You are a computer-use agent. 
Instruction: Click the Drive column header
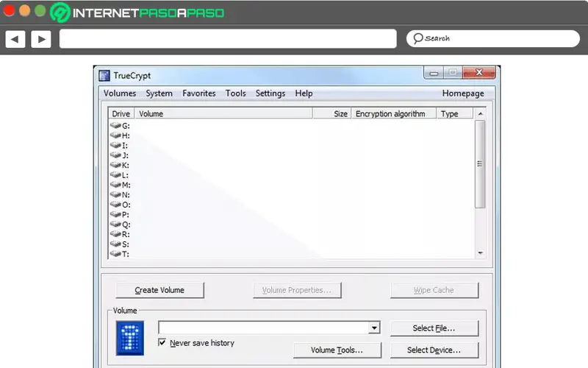(121, 113)
